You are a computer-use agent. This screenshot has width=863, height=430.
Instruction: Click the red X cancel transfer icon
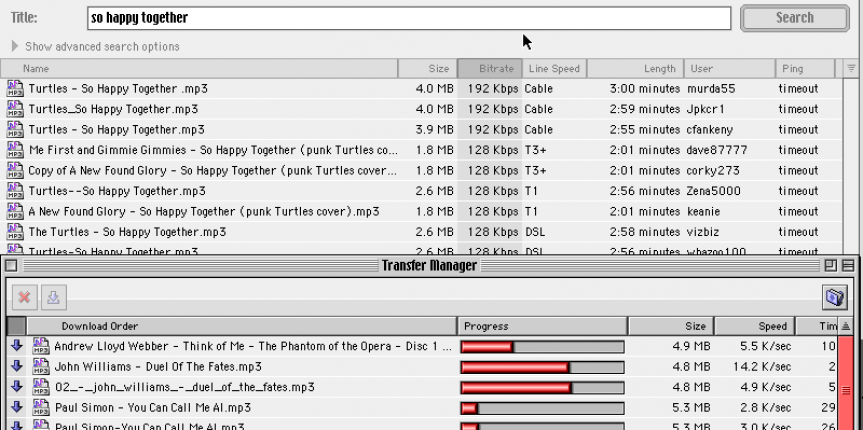tap(24, 297)
